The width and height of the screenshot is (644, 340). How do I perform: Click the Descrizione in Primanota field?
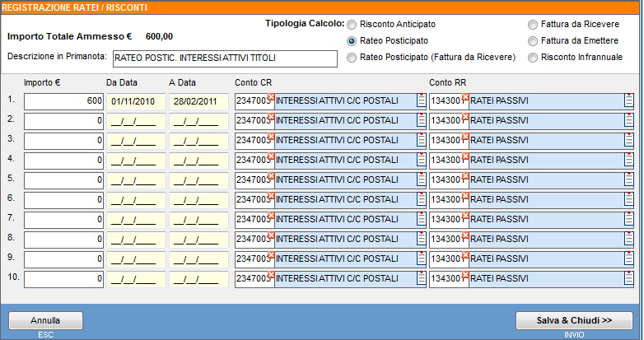(225, 58)
